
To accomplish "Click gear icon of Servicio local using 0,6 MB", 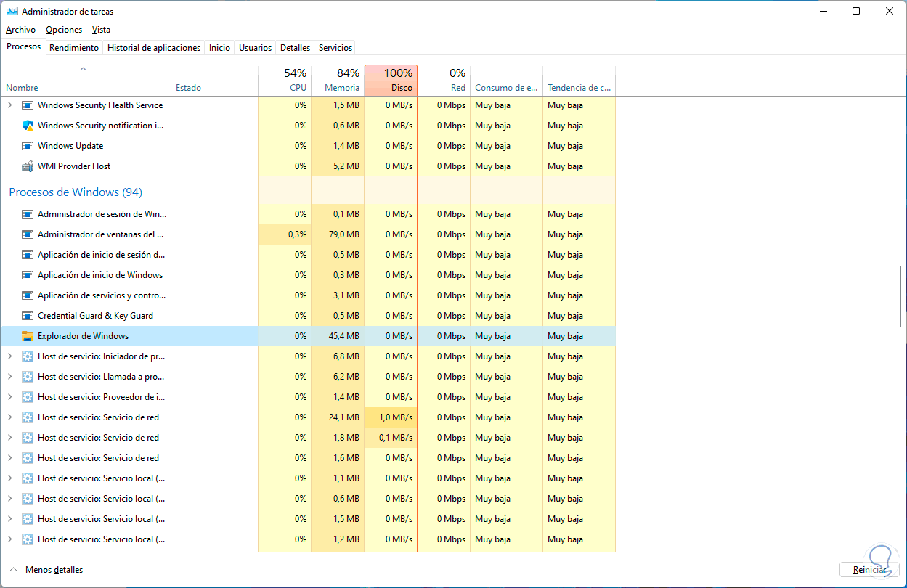I will 28,499.
